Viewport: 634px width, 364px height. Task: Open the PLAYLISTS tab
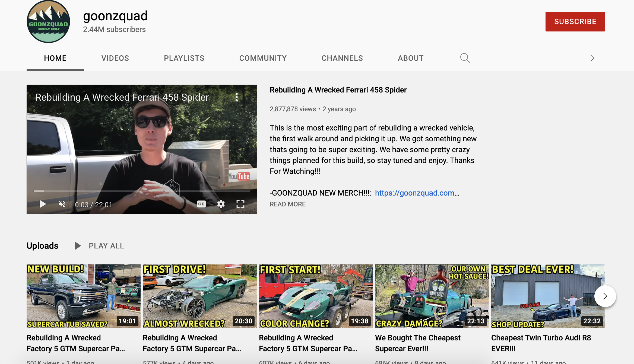tap(184, 58)
